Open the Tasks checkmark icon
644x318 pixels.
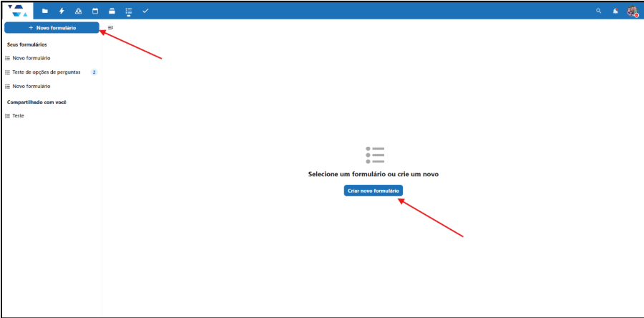(145, 11)
